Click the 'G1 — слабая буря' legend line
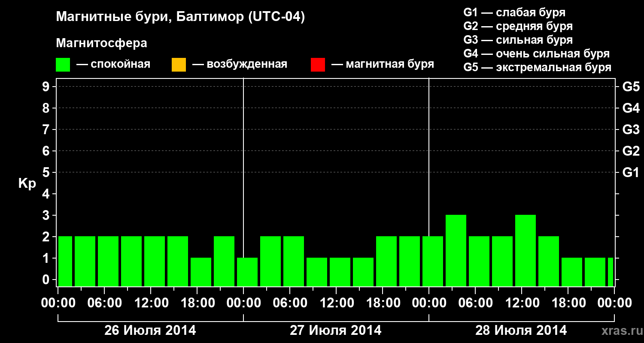 pos(514,12)
